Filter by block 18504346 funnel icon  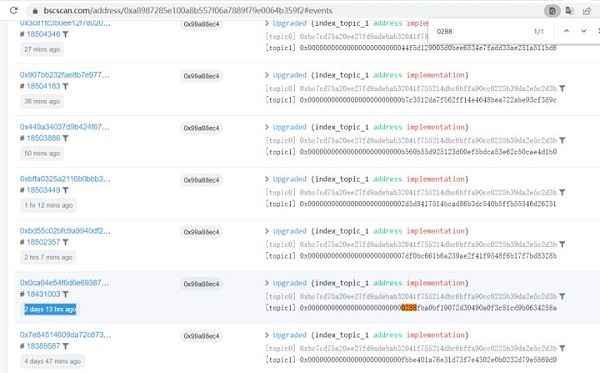pos(65,34)
